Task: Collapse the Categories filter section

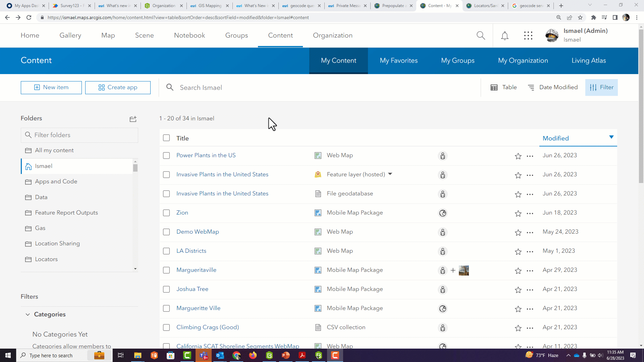Action: click(28, 314)
